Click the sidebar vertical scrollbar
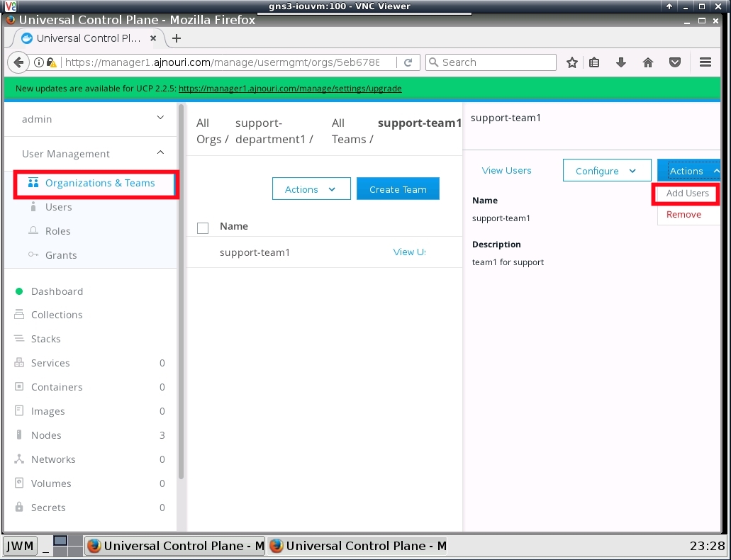Viewport: 731px width, 560px height. point(181,291)
